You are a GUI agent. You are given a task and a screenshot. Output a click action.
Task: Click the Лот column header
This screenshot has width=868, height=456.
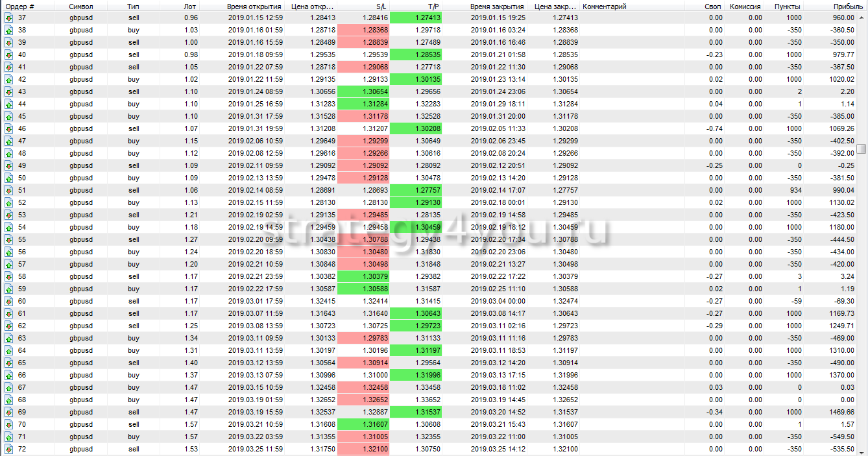tap(190, 6)
